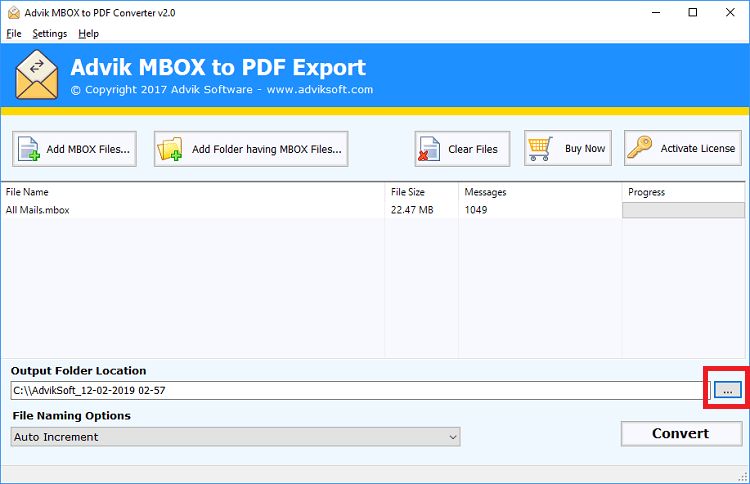Click the Clear Files button label

click(473, 149)
